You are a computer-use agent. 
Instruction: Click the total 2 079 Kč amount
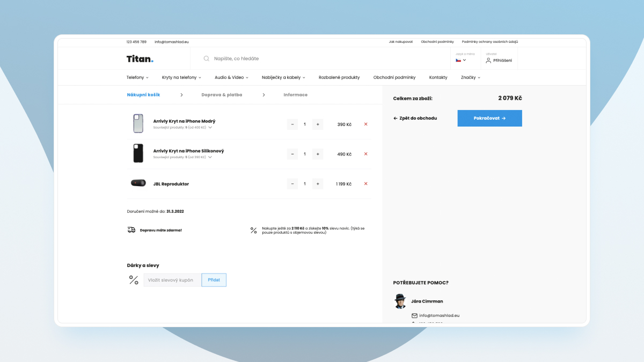click(x=510, y=98)
